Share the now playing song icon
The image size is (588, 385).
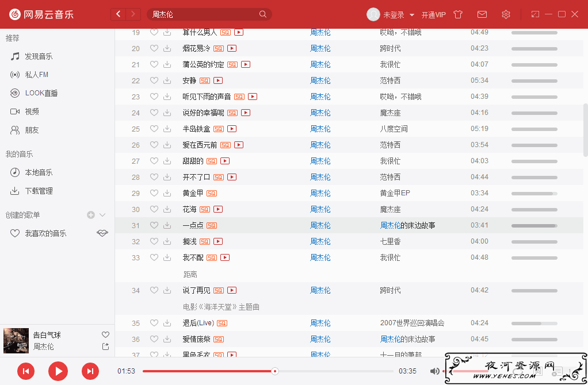tap(105, 346)
